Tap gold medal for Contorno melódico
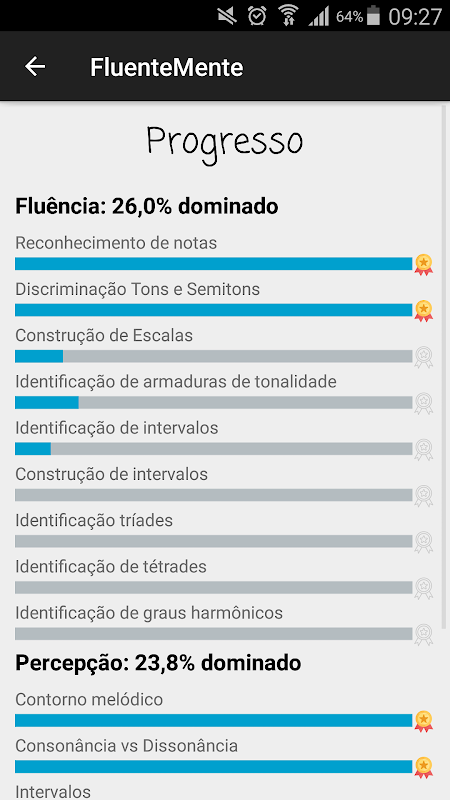Screen dimensions: 450x800 [423, 721]
